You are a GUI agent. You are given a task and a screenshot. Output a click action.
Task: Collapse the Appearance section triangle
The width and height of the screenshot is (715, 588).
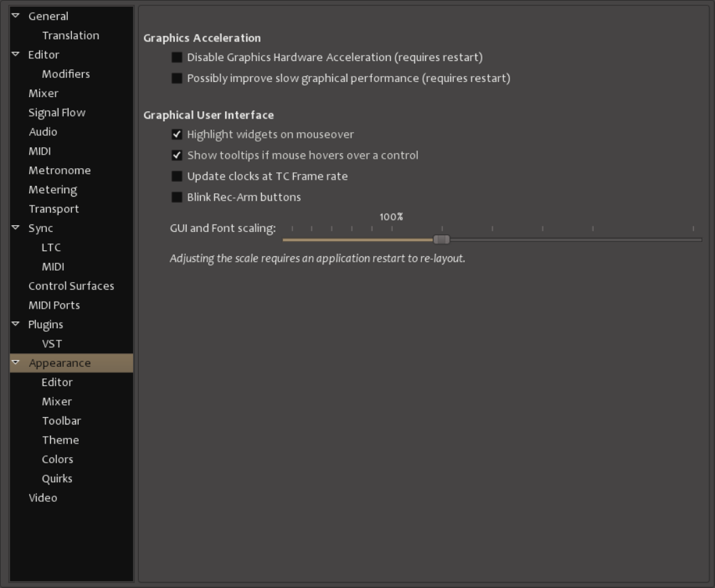coord(16,363)
